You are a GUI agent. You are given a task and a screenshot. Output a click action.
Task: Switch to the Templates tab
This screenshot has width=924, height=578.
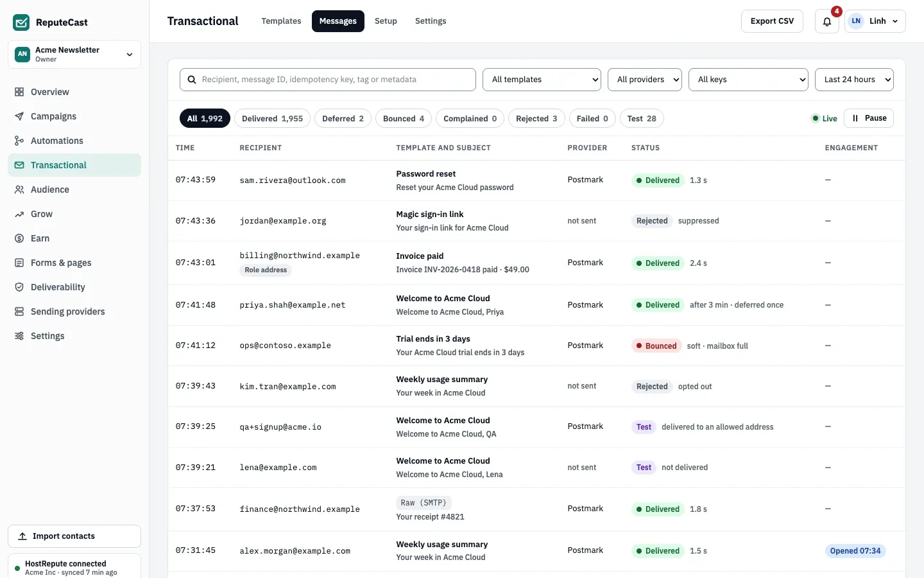coord(281,21)
